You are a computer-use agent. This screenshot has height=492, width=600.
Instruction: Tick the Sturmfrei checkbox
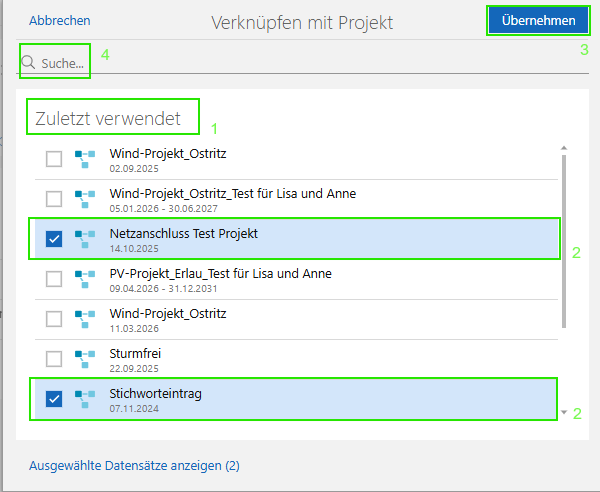click(54, 359)
